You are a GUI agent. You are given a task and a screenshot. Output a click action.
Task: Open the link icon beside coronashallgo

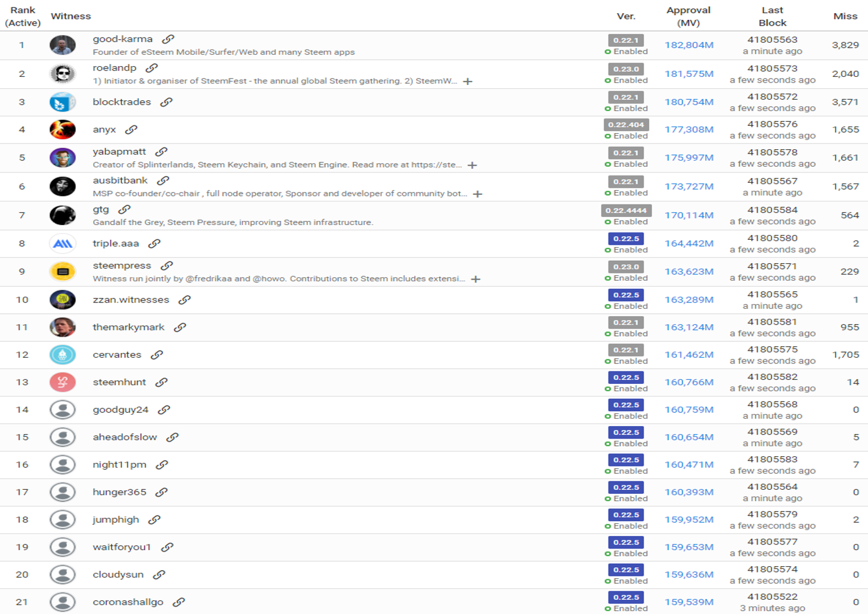click(x=179, y=601)
